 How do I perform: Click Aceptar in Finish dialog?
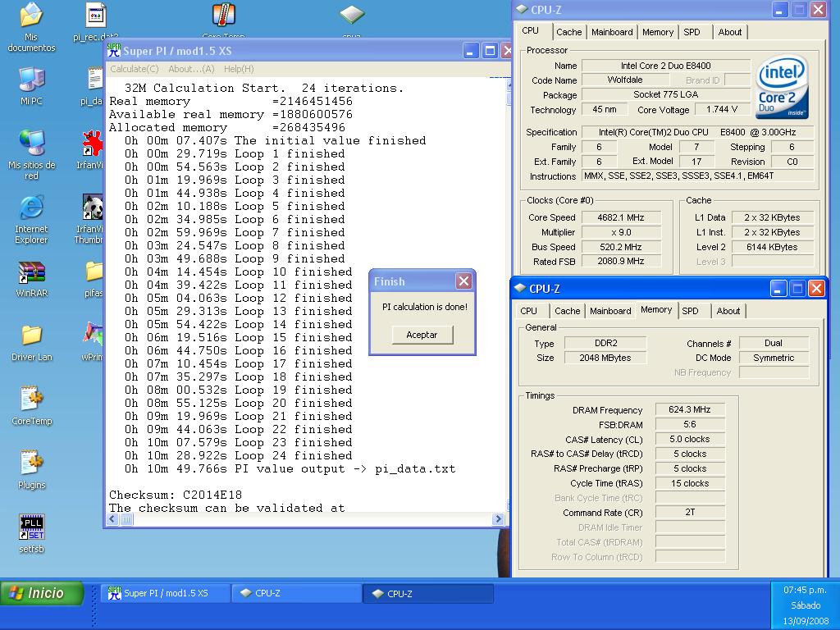click(x=422, y=335)
